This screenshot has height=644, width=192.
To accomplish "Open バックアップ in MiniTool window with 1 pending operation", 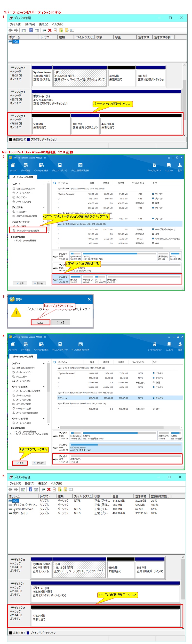I will 13,167.
